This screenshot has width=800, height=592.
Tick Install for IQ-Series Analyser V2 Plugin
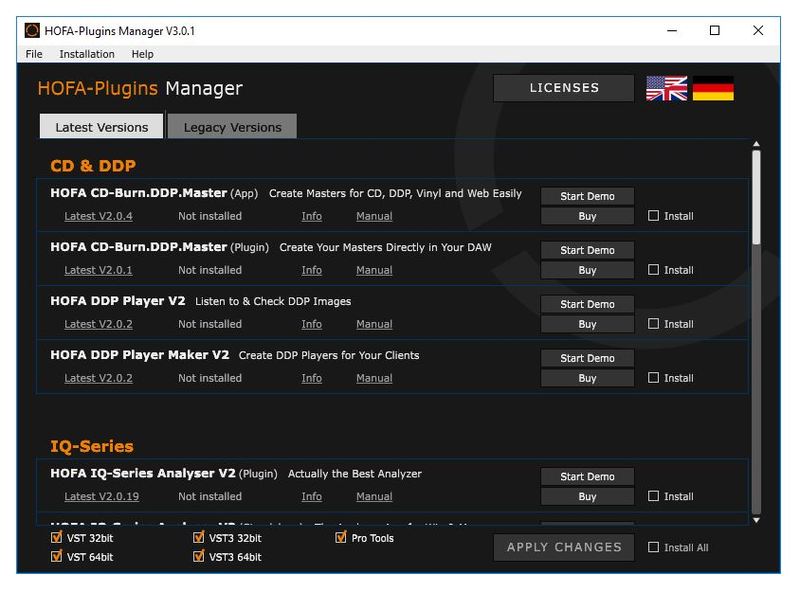[x=653, y=496]
